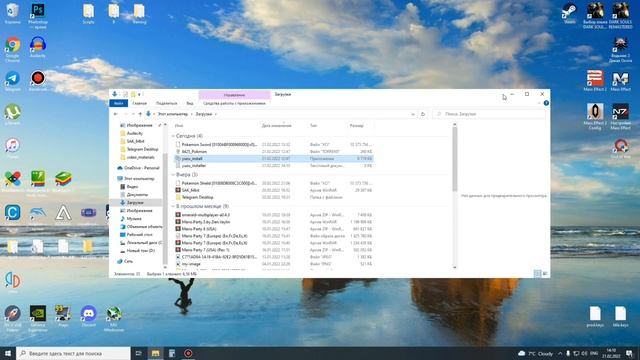Select the my-image file
Viewport: 640px width, 360px height.
coord(273,264)
